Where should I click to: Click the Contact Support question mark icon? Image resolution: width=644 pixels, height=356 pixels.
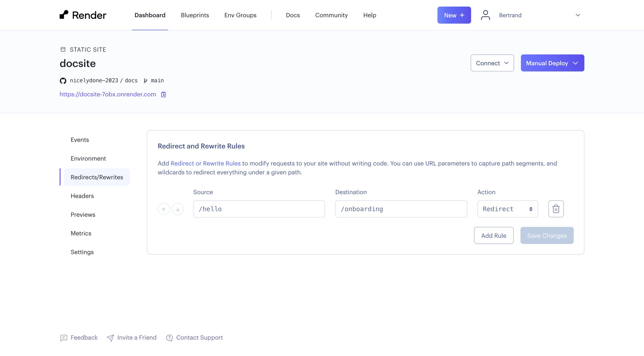[x=169, y=338]
